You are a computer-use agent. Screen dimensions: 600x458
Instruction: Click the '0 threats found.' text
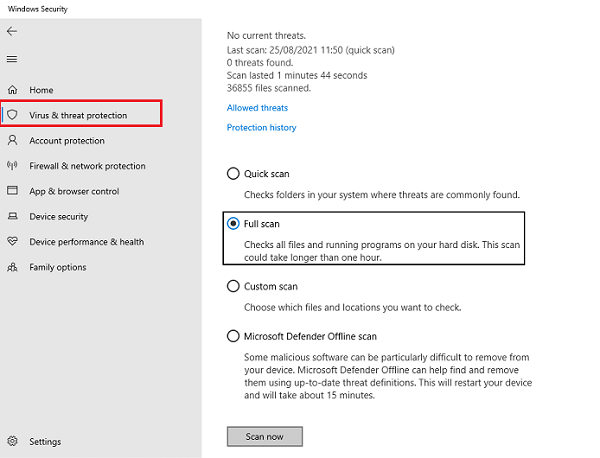tap(260, 63)
